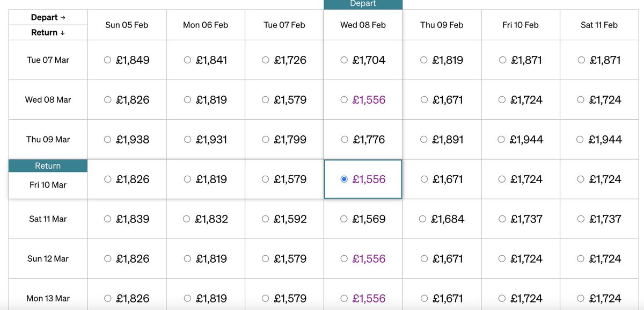Click the Wed 08 Feb departure column header
Viewport: 644px width, 310px height.
(x=363, y=25)
